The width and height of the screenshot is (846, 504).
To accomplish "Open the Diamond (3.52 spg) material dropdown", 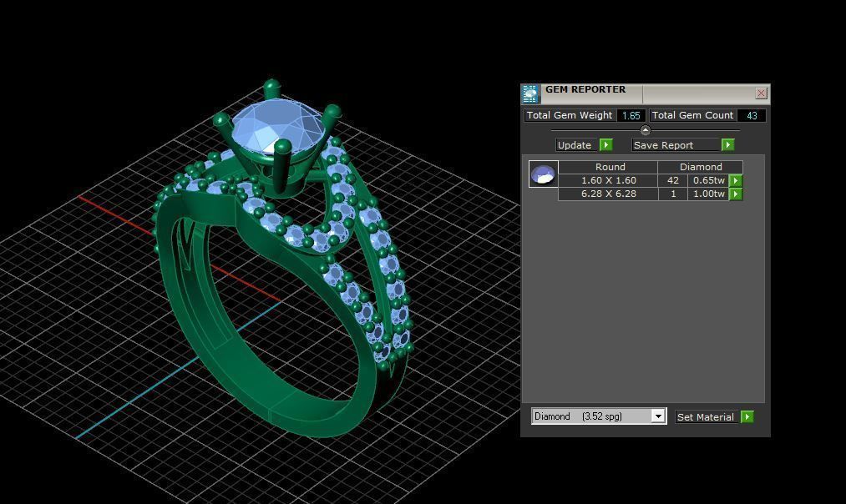I will coord(658,416).
